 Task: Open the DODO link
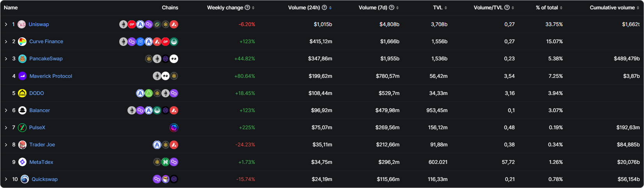click(x=37, y=93)
